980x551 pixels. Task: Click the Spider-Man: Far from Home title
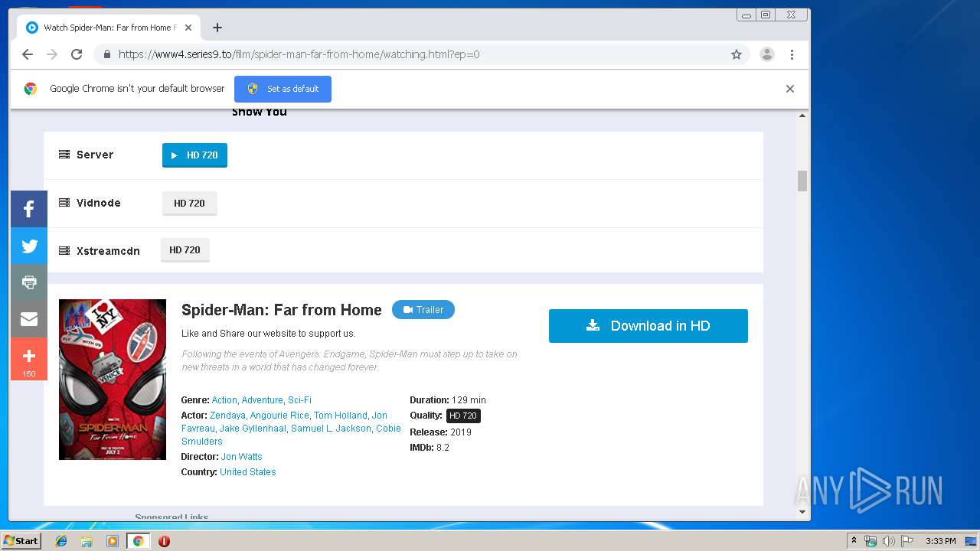click(281, 310)
